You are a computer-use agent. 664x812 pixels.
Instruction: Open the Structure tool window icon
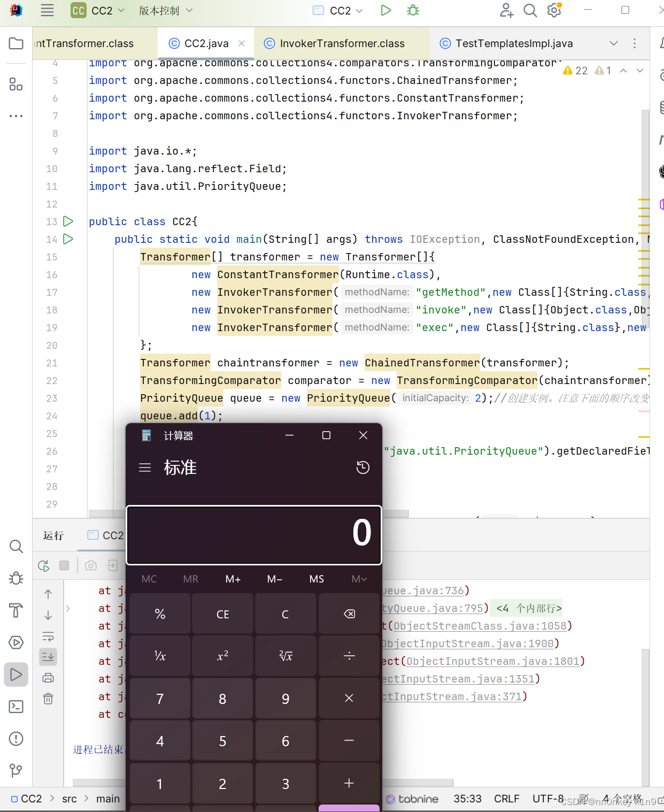(16, 84)
